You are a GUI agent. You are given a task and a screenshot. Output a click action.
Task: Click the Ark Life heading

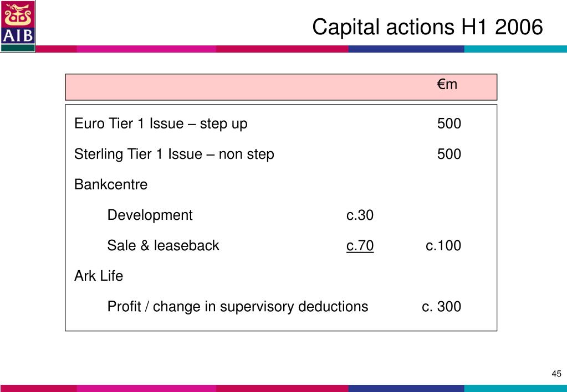click(x=99, y=276)
